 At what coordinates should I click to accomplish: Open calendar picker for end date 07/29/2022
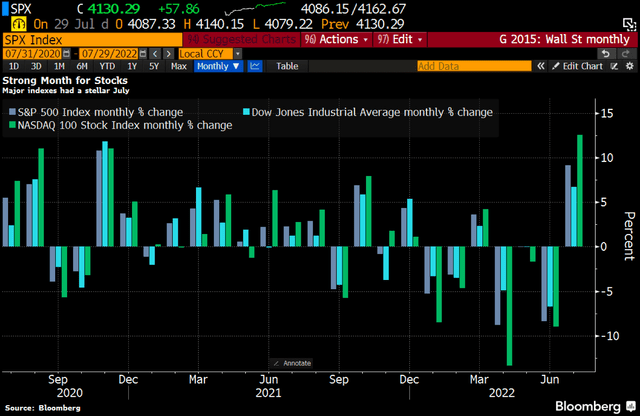pos(143,53)
